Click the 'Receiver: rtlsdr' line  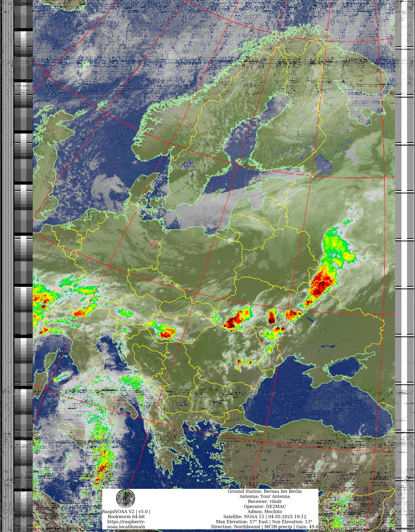(x=265, y=502)
